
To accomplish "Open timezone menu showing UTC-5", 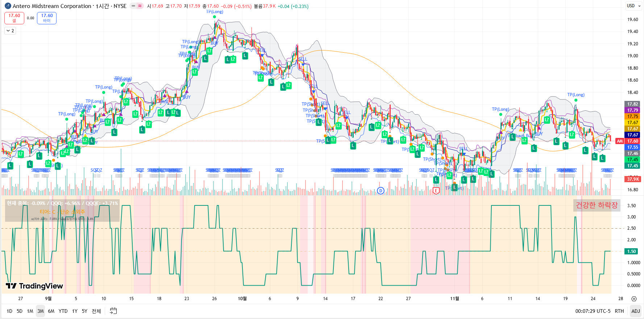I will (593, 311).
